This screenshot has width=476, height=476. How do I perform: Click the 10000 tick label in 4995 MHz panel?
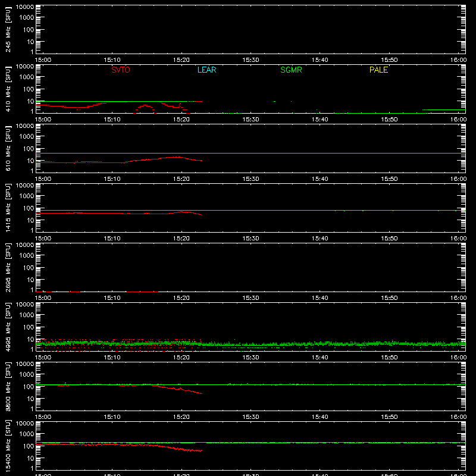click(25, 305)
